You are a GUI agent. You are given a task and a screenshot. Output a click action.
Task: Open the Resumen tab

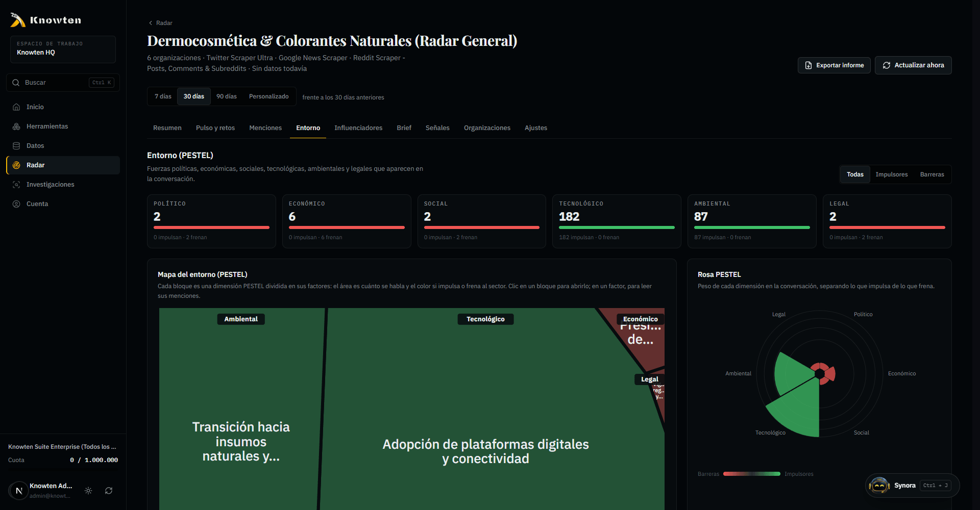[x=167, y=128]
